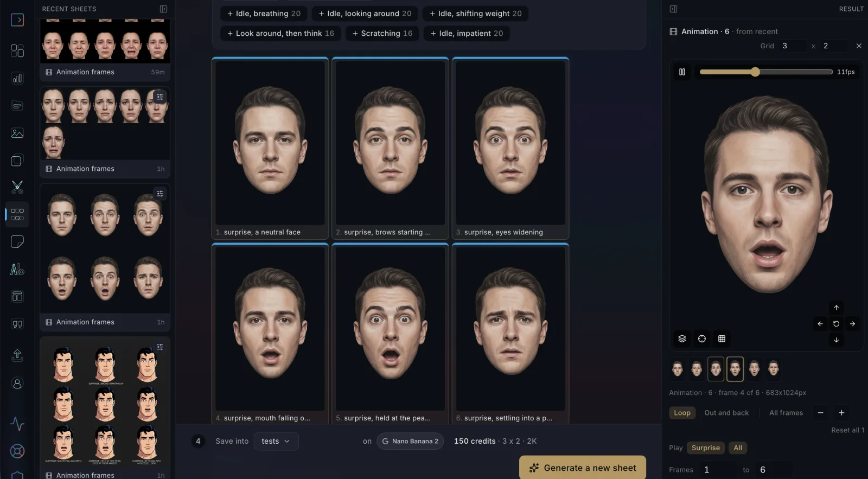868x479 pixels.
Task: Select frame 1 surprise, a neutral face
Action: [x=270, y=148]
